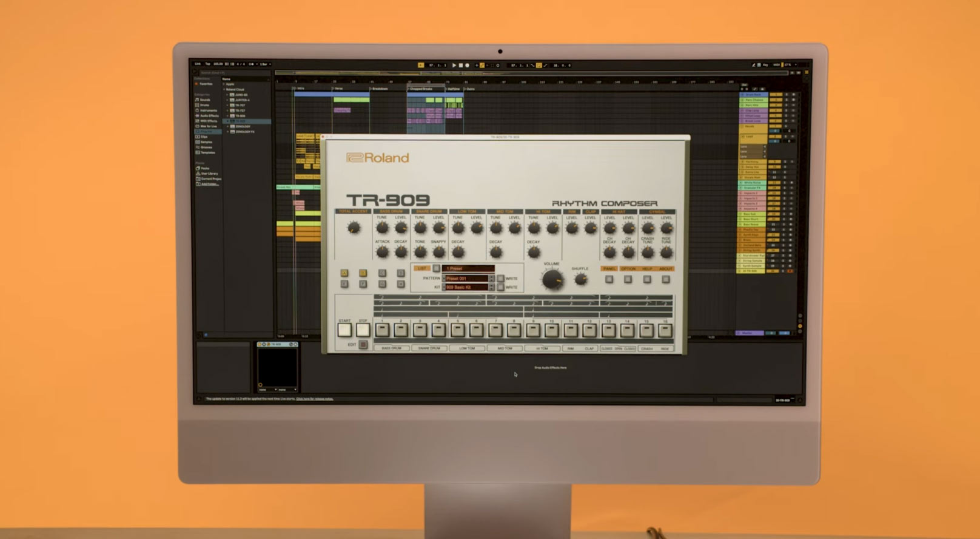Click the WRITE button next to PATTERN

500,279
